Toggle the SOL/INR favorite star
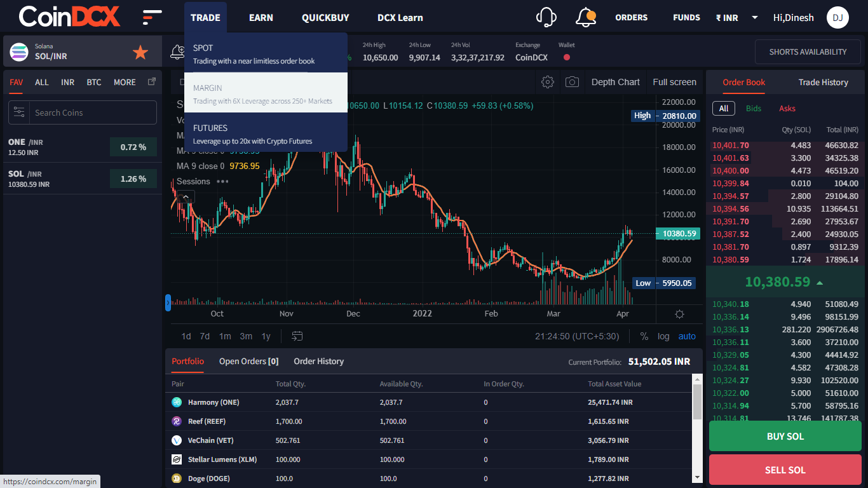Viewport: 868px width, 488px height. click(140, 52)
